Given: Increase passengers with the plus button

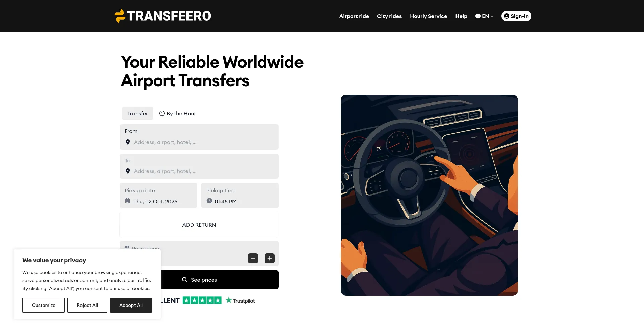Looking at the screenshot, I should 270,258.
